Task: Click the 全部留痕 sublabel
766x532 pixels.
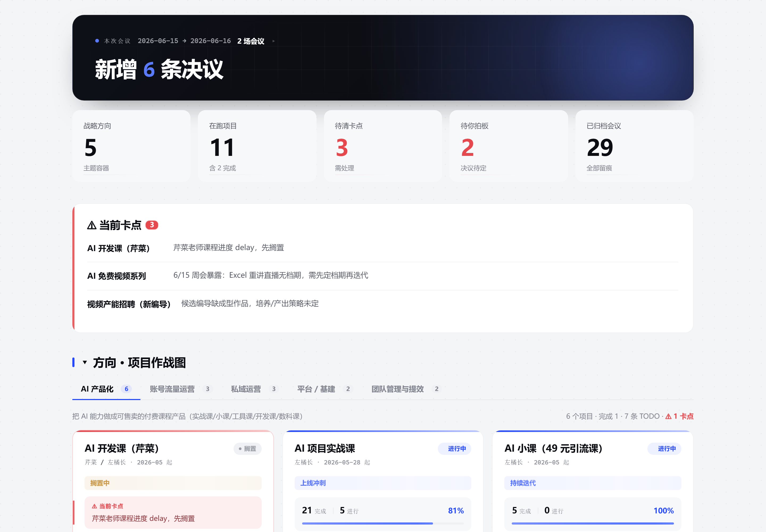Action: click(x=599, y=168)
